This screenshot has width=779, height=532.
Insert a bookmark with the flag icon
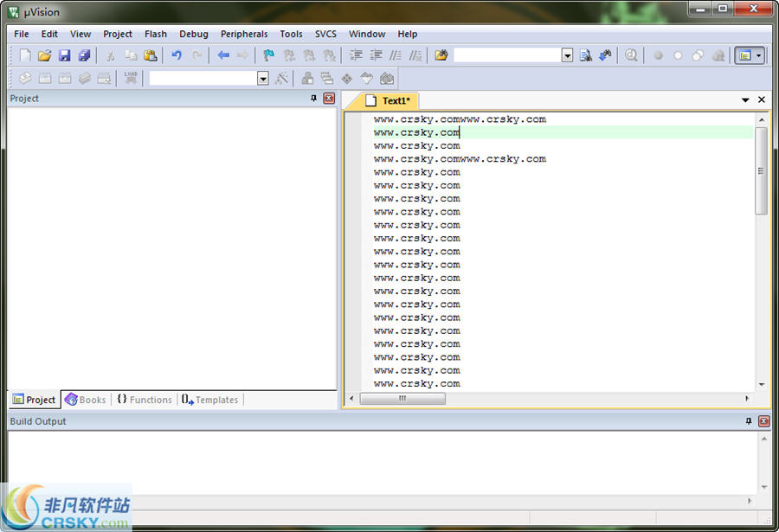tap(269, 55)
